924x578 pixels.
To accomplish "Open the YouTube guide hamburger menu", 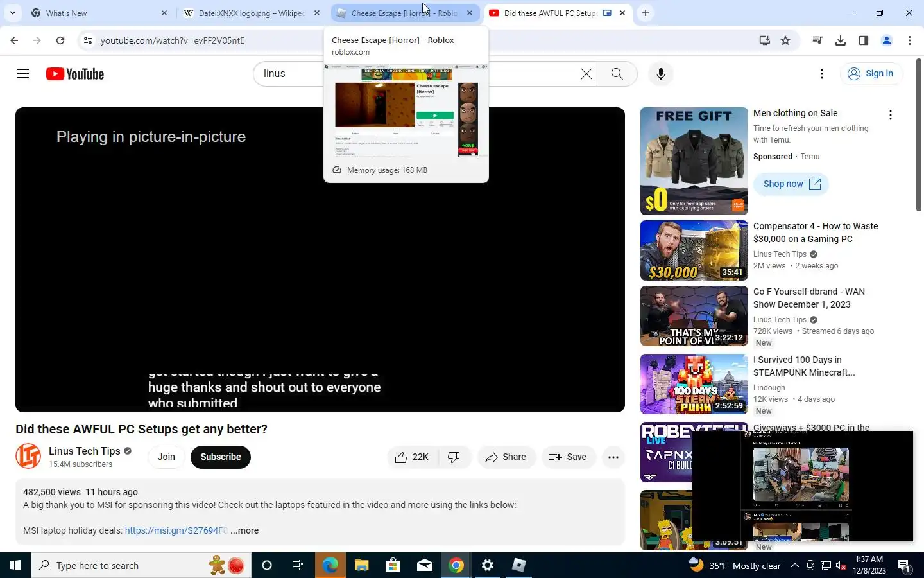I will (23, 74).
